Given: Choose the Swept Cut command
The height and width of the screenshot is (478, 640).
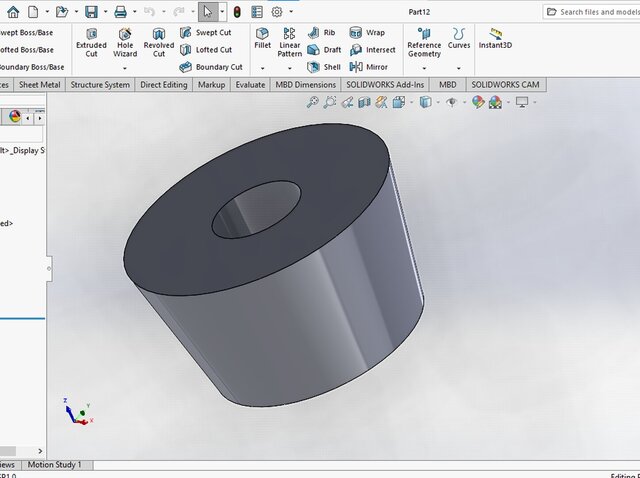Looking at the screenshot, I should point(206,32).
